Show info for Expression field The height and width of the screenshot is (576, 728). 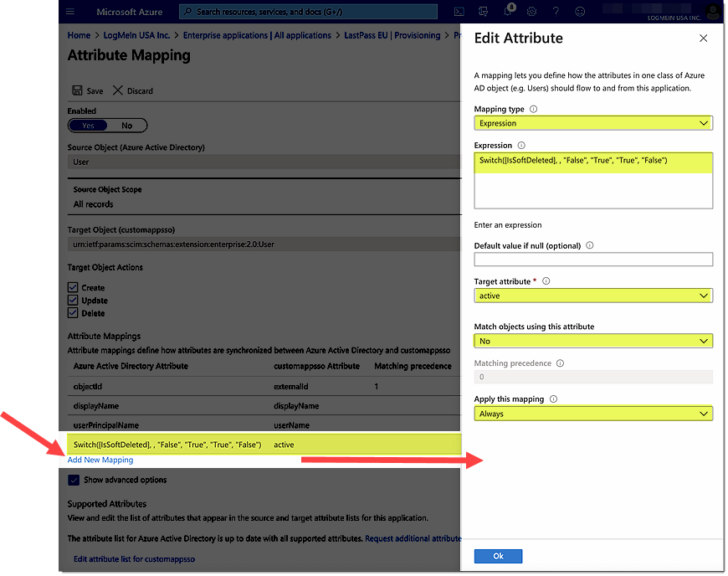coord(521,146)
